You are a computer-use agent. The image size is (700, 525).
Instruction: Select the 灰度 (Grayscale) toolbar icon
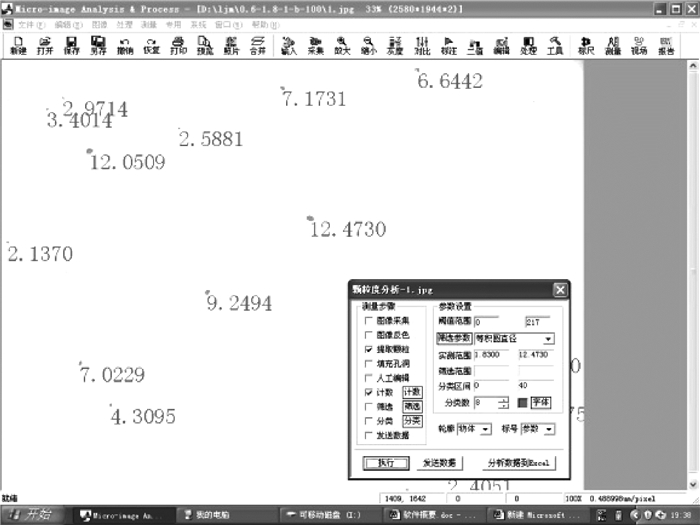pos(395,45)
